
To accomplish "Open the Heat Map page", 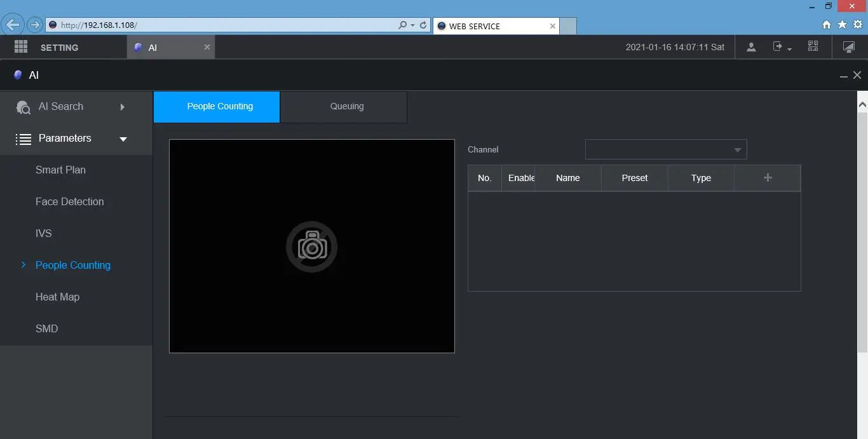I will 57,297.
